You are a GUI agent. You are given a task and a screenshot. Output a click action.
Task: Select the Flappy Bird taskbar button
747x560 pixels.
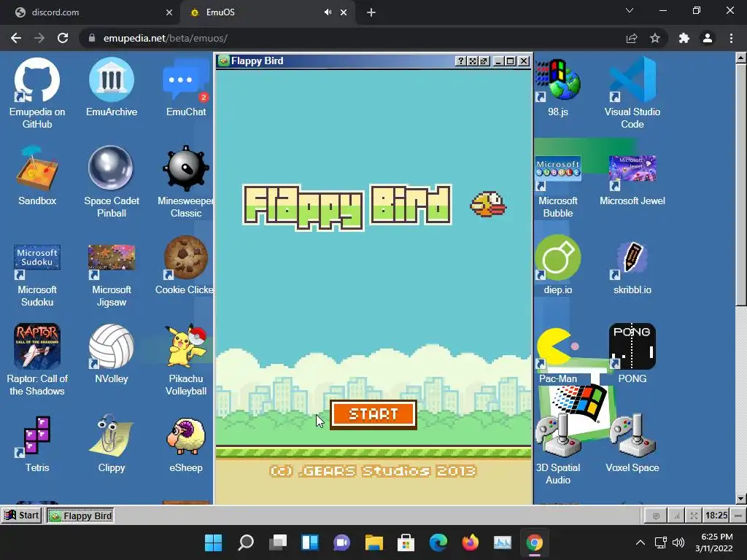80,516
